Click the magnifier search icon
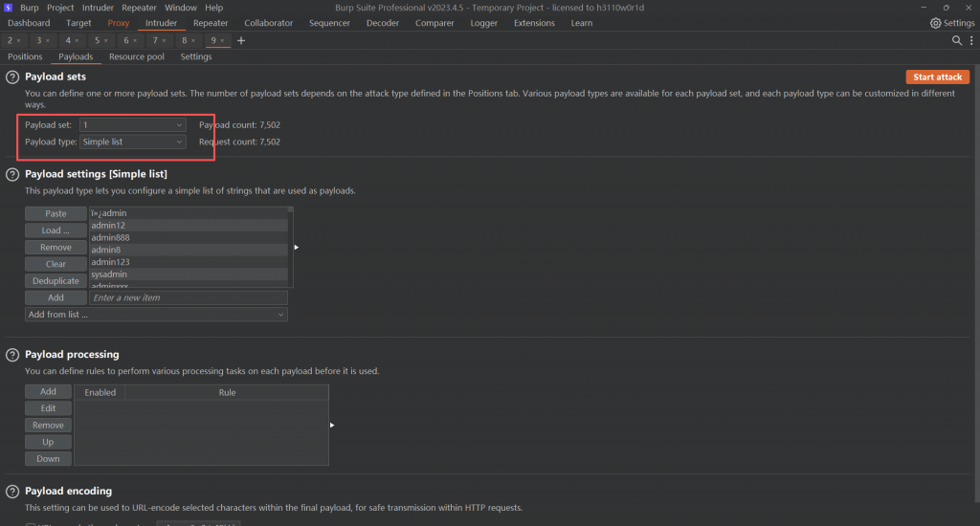This screenshot has width=980, height=526. pyautogui.click(x=956, y=40)
